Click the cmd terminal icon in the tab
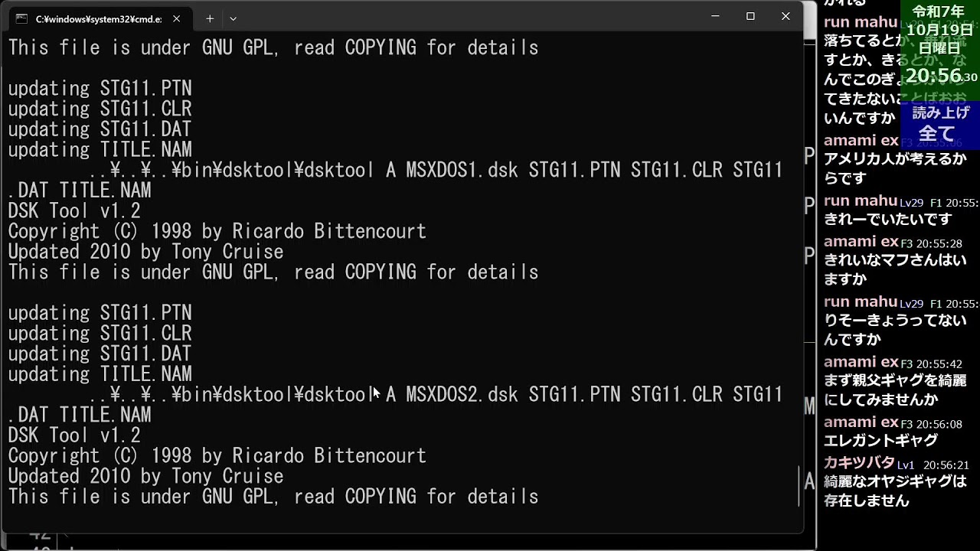 tap(21, 18)
